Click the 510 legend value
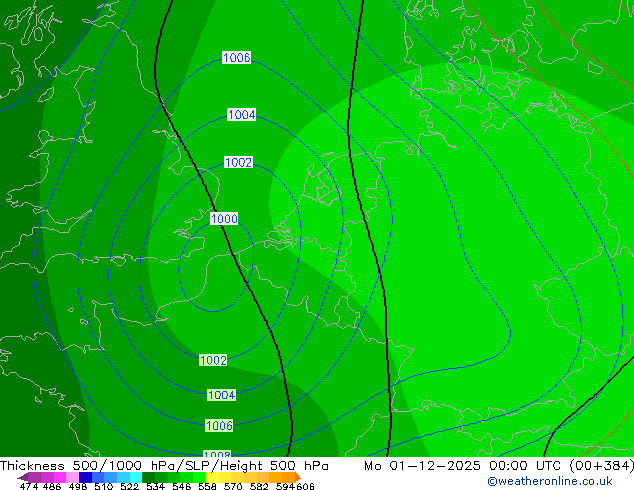Viewport: 634px width, 490px height. (x=104, y=486)
